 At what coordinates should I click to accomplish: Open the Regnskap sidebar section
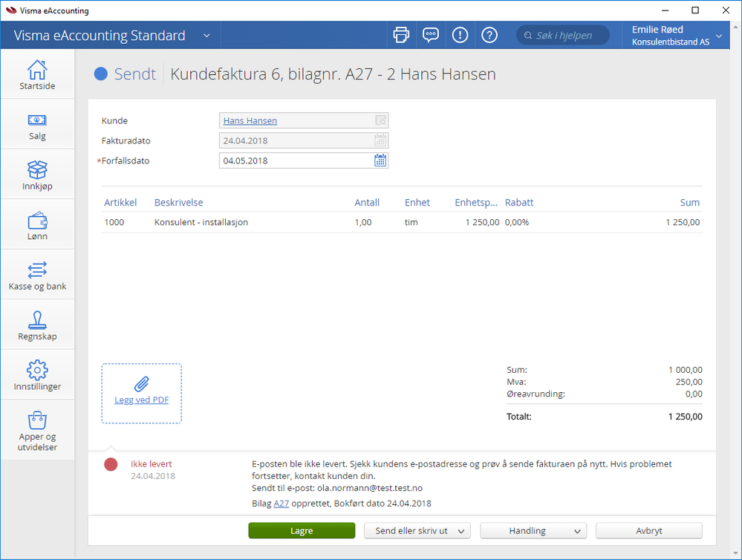[37, 326]
